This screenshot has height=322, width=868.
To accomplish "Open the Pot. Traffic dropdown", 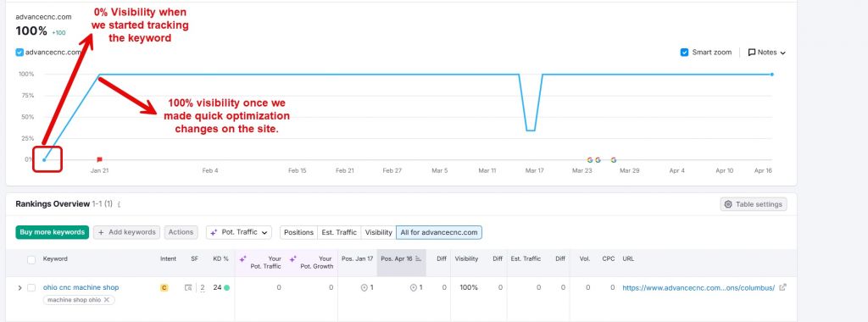I will (x=238, y=232).
